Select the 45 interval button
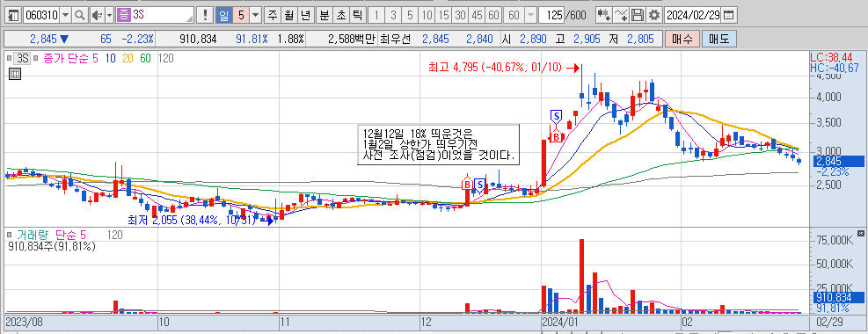Image resolution: width=868 pixels, height=334 pixels. 477,15
